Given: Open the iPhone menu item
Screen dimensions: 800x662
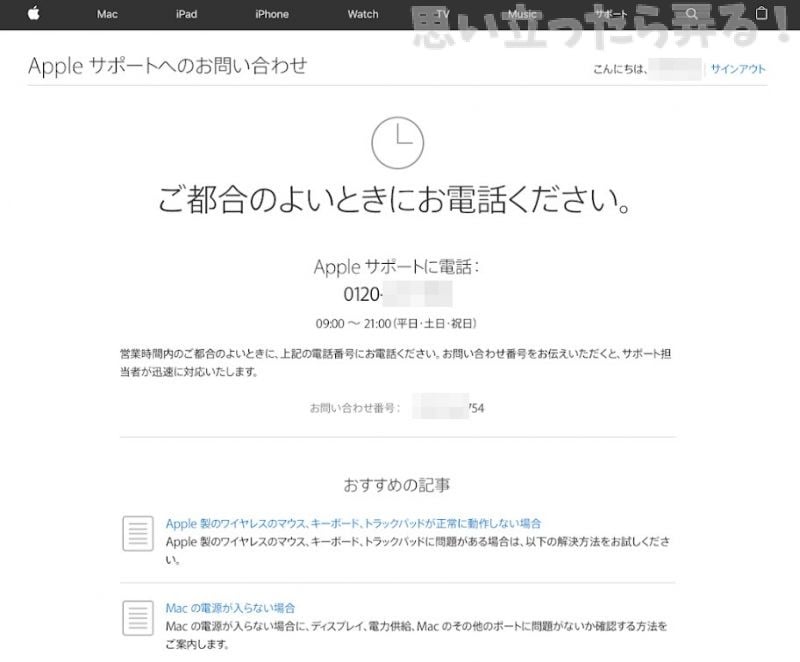Looking at the screenshot, I should point(272,14).
